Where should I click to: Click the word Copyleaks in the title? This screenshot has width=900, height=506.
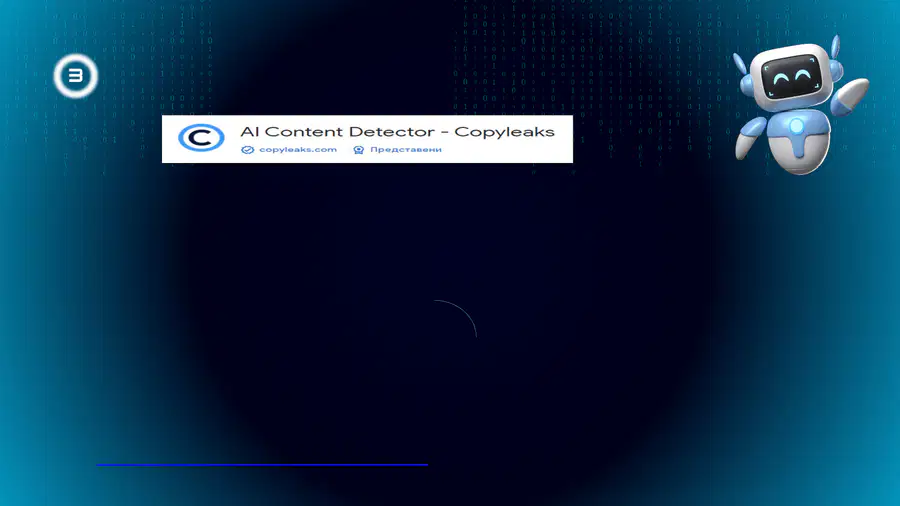[x=505, y=133]
